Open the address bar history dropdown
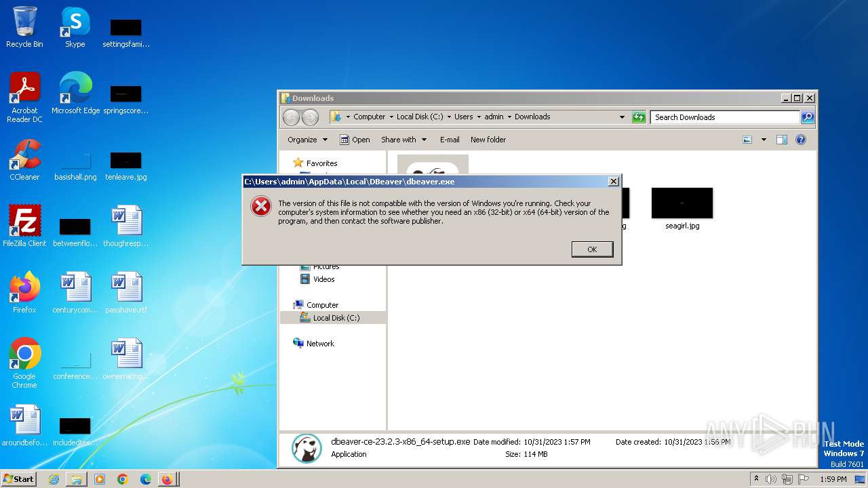 pos(622,117)
